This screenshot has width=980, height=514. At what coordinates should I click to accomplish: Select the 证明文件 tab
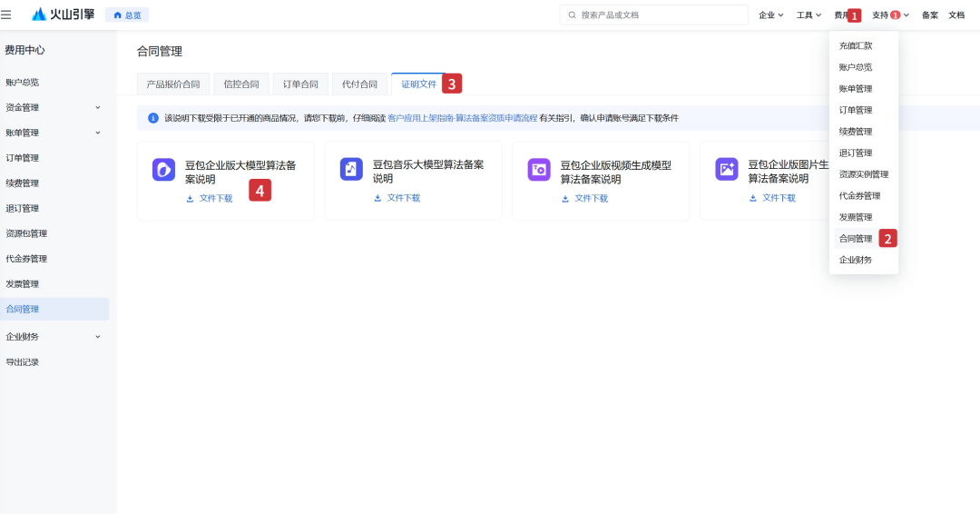[418, 84]
